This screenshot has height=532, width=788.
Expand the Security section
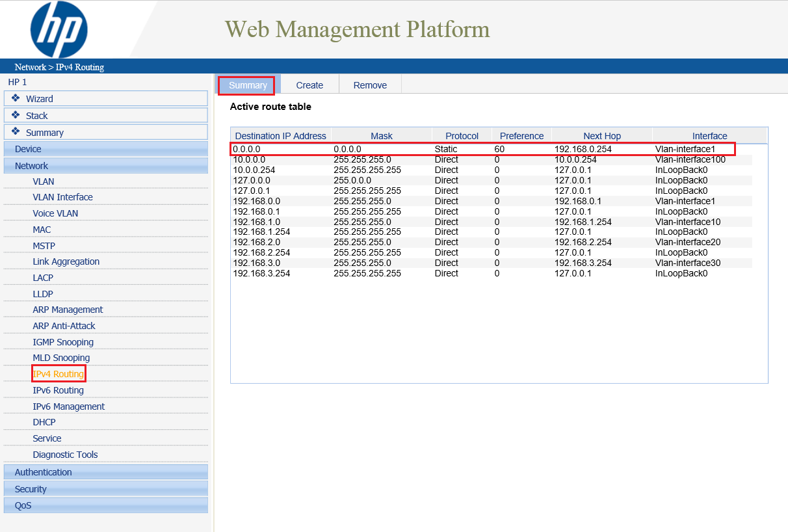(106, 489)
